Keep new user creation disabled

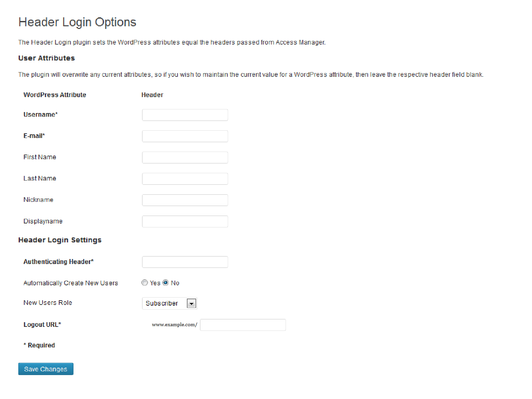point(166,283)
